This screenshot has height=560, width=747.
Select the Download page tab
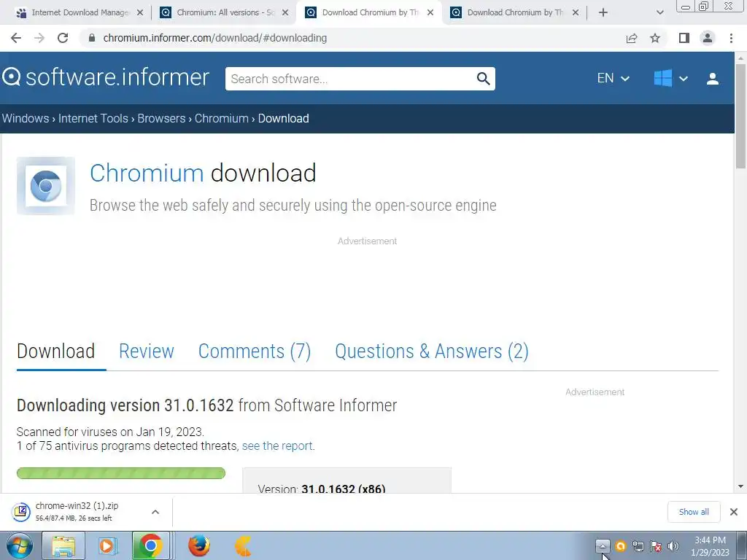point(55,351)
